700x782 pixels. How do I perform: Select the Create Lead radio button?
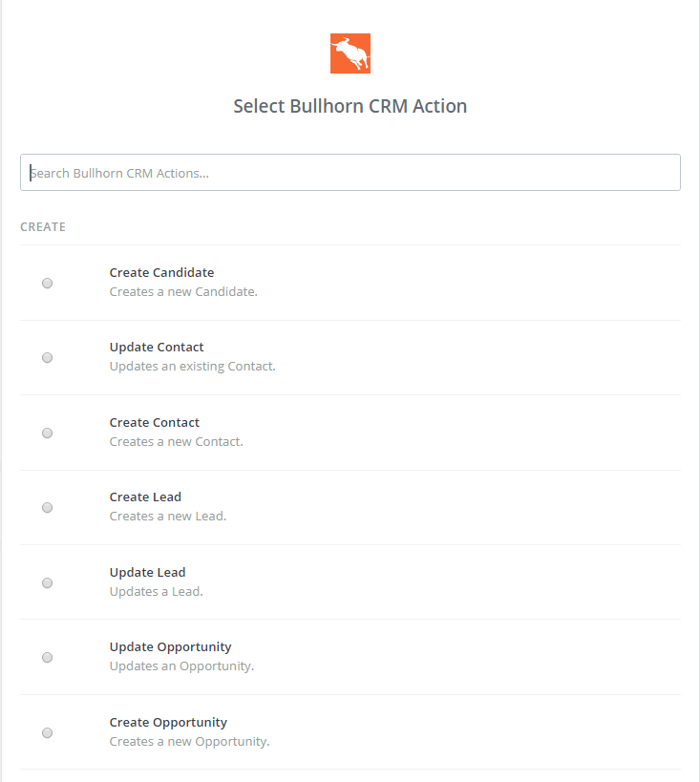click(48, 507)
